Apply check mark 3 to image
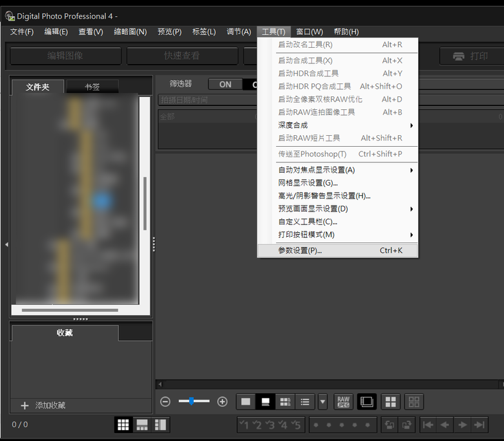The image size is (504, 441). point(270,425)
